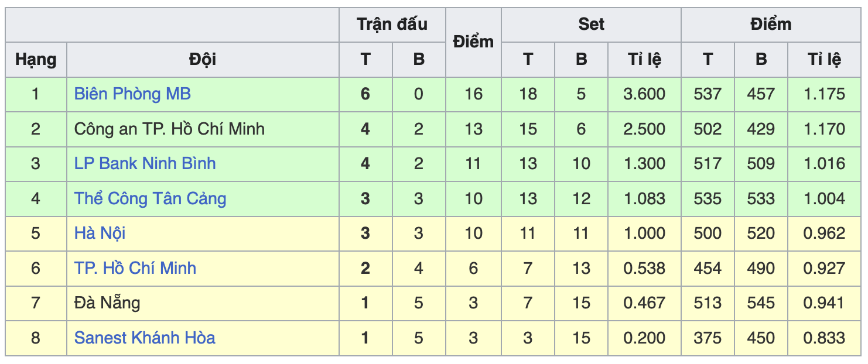Image resolution: width=868 pixels, height=364 pixels.
Task: Select the Đà Nẵng team name cell
Action: point(107,303)
